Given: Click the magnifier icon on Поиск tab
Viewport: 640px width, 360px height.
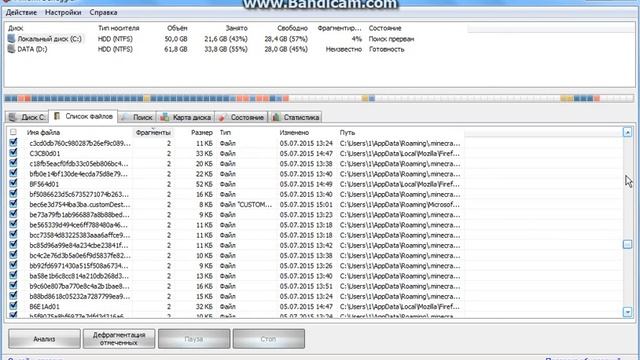Looking at the screenshot, I should pos(125,117).
